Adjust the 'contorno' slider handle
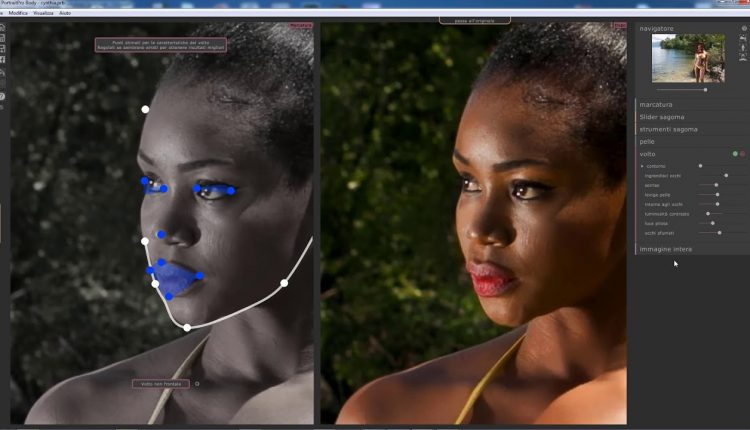 700,166
